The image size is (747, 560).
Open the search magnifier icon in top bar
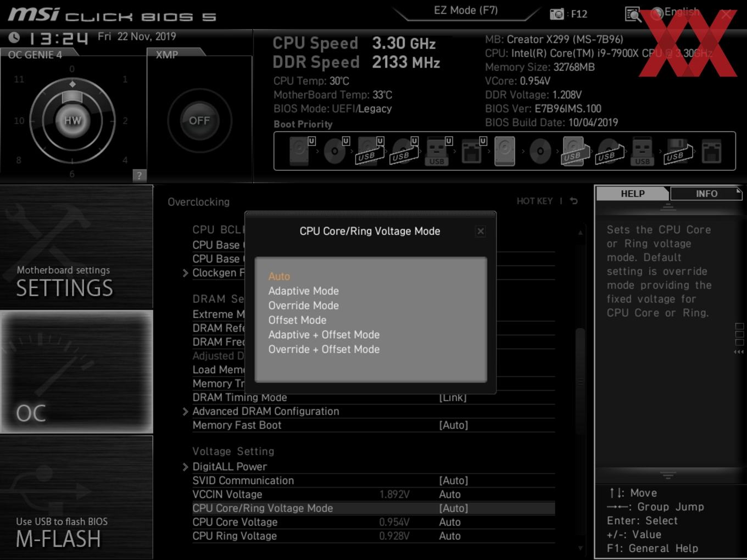pos(633,15)
